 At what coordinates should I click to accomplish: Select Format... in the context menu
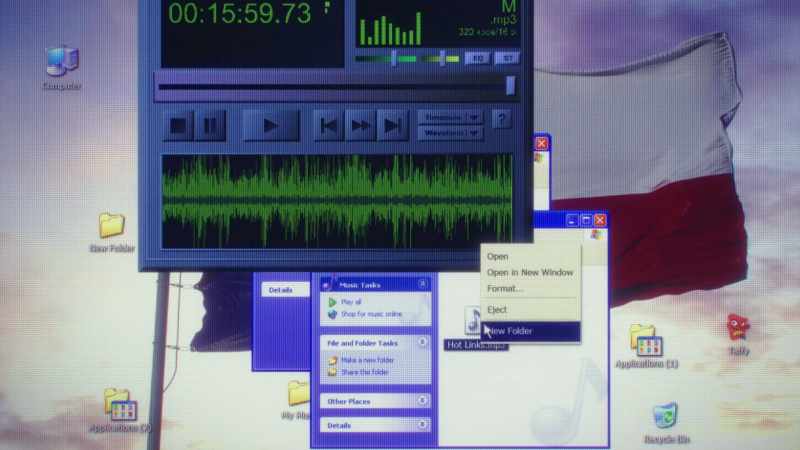coord(505,289)
